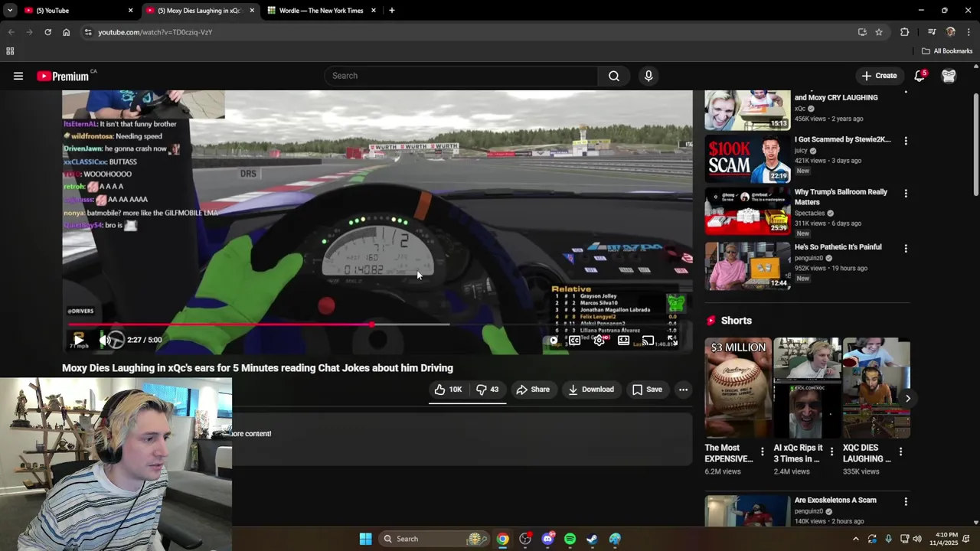
Task: Open the player settings gear
Action: (x=599, y=341)
